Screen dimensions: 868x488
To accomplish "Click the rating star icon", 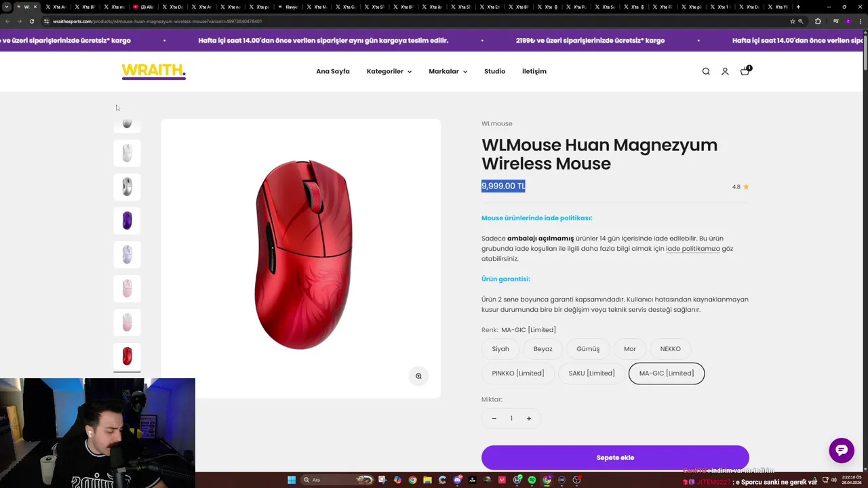I will (746, 186).
